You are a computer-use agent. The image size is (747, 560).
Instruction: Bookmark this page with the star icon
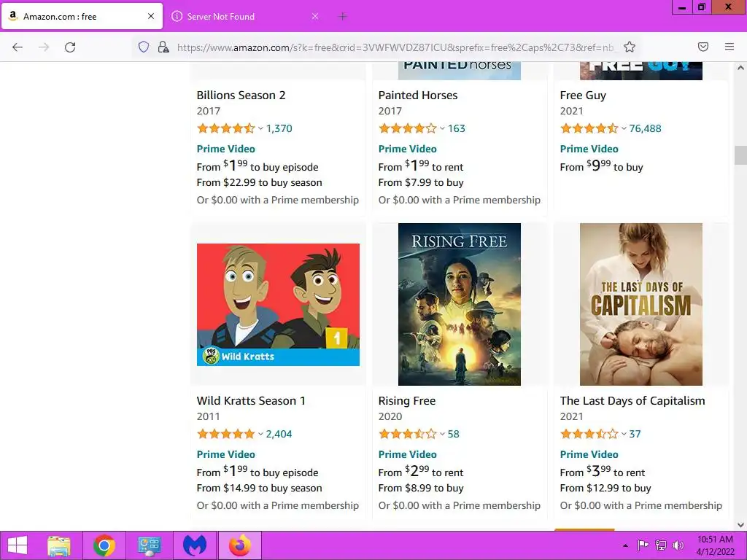coord(630,47)
